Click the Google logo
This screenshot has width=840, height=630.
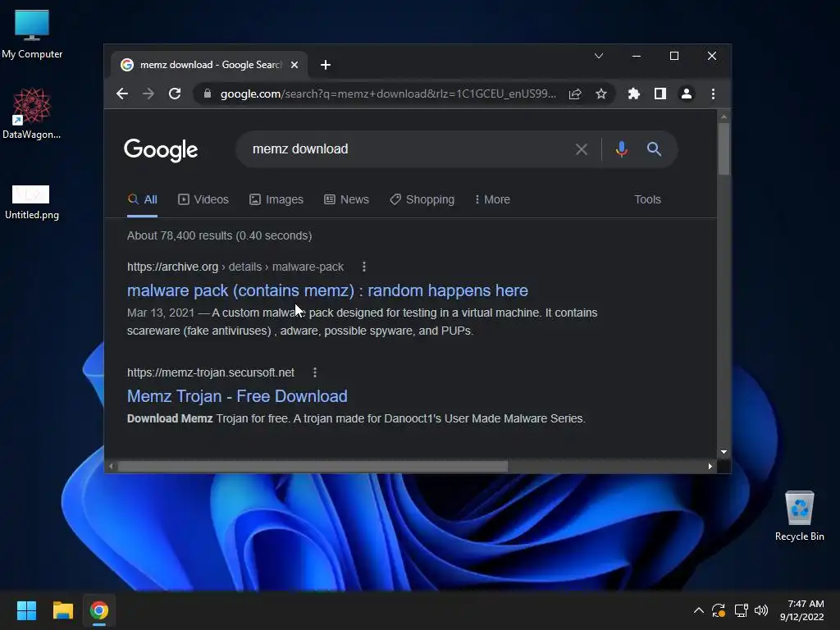[161, 150]
